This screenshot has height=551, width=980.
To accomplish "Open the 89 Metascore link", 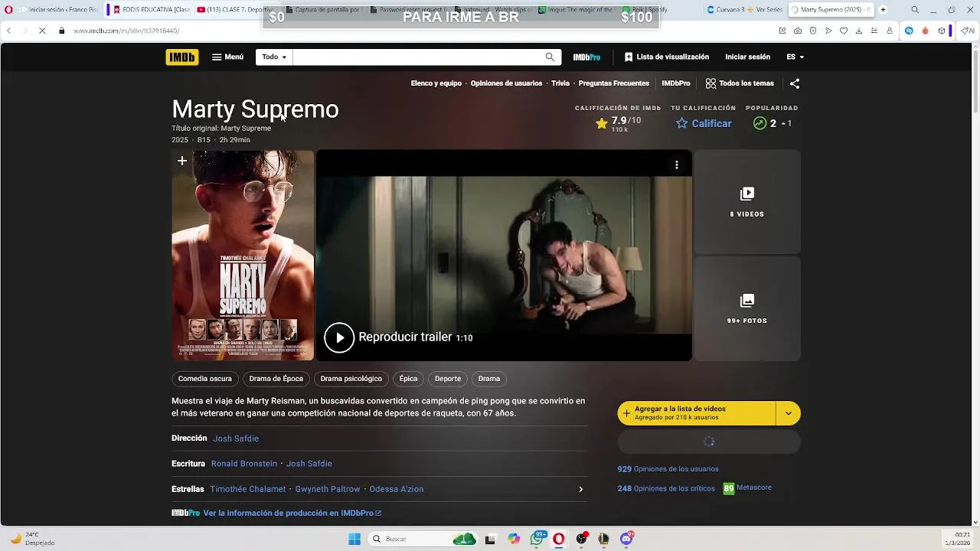I will tap(747, 488).
